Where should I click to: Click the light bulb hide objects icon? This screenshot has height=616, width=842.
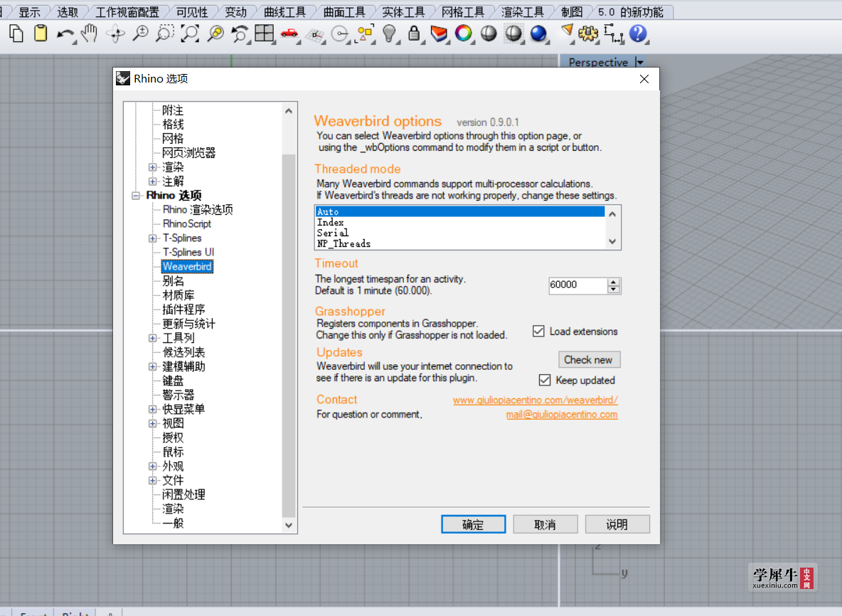coord(389,34)
